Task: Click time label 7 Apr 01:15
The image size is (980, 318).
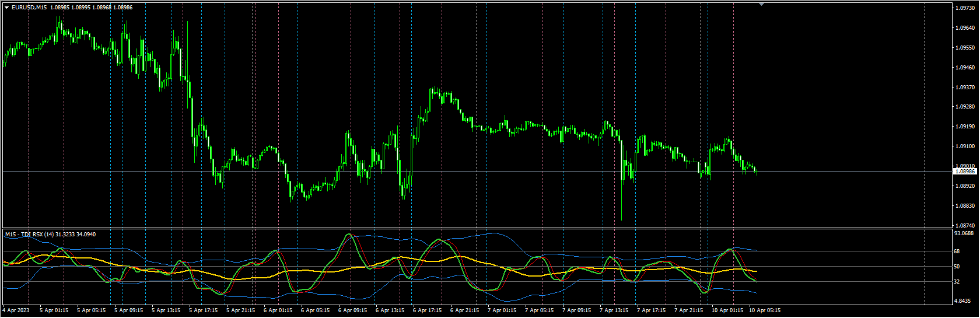Action: [502, 310]
